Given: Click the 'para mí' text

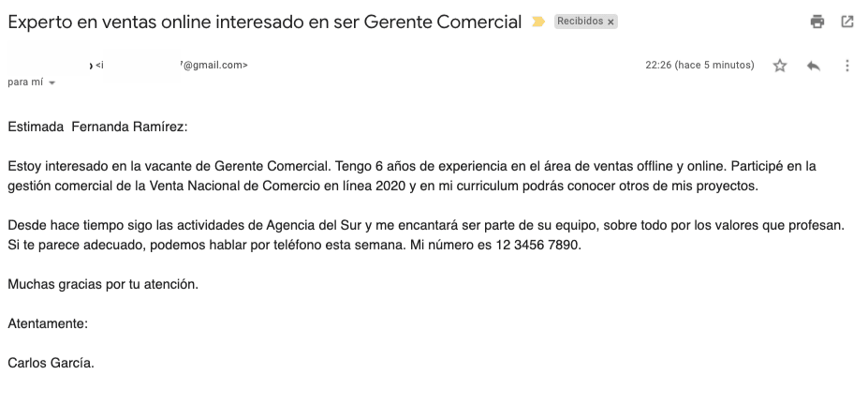Looking at the screenshot, I should pyautogui.click(x=25, y=82).
